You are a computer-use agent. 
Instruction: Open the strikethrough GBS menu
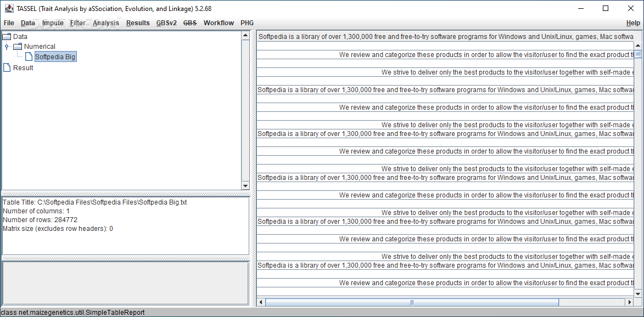coord(190,23)
